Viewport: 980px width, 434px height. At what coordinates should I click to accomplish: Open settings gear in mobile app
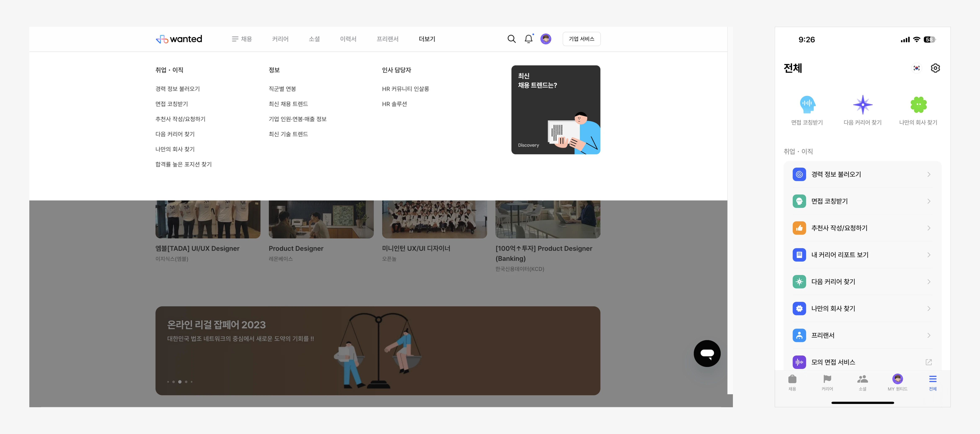935,68
